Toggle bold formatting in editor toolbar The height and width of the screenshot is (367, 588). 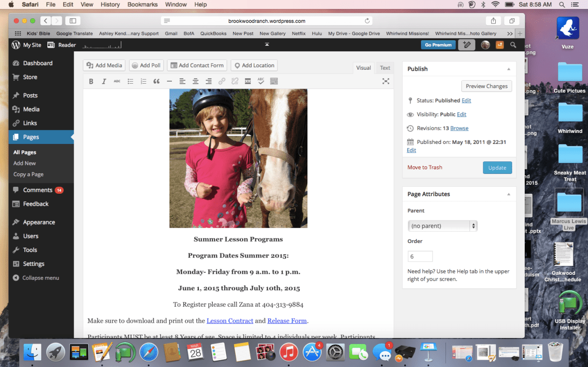pos(91,81)
